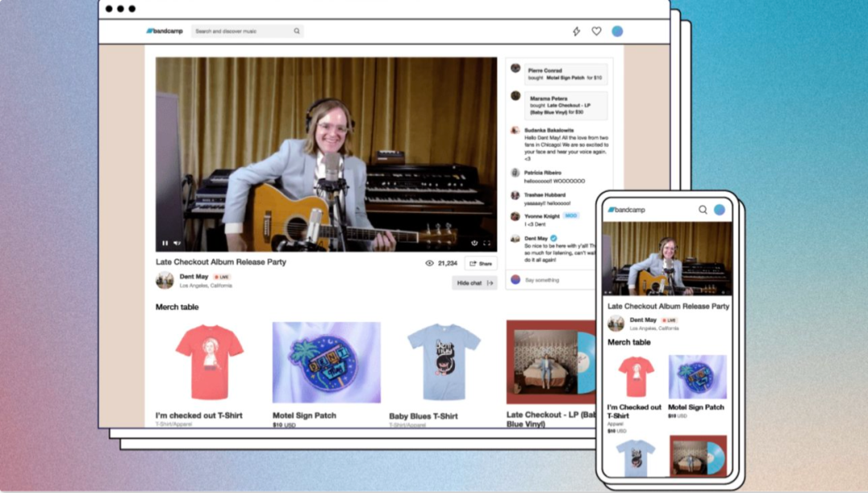Tap Motel Sign Patch image on phone mockup
Viewport: 868px width, 493px height.
(x=698, y=377)
